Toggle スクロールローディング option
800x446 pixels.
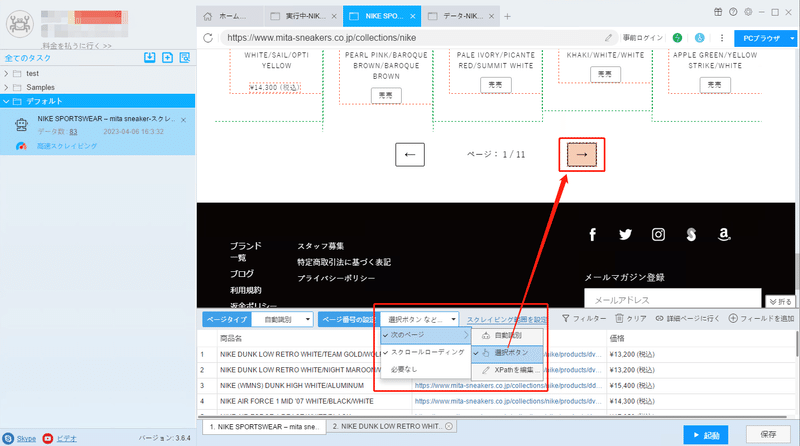[x=426, y=352]
